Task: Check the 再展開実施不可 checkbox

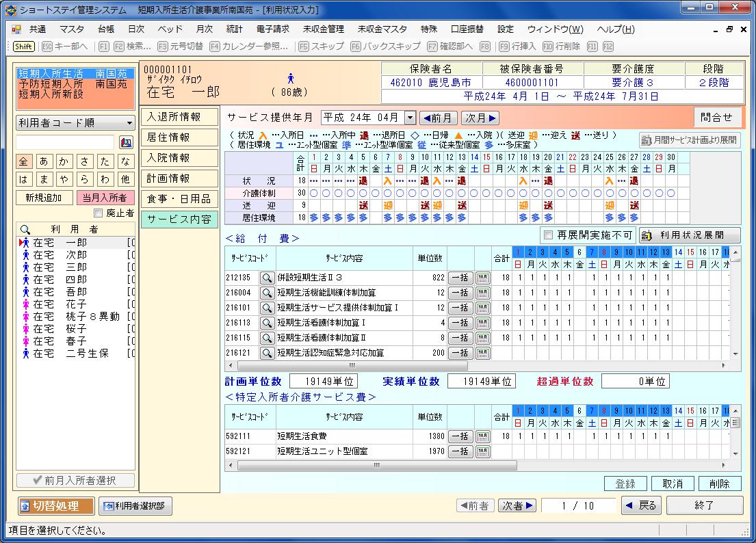Action: coord(547,235)
